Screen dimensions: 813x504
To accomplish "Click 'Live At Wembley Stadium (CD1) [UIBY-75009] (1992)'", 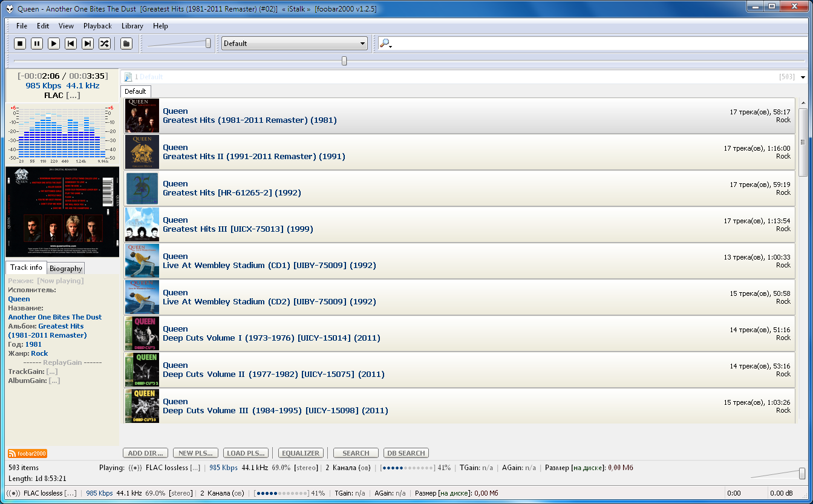I will point(269,266).
